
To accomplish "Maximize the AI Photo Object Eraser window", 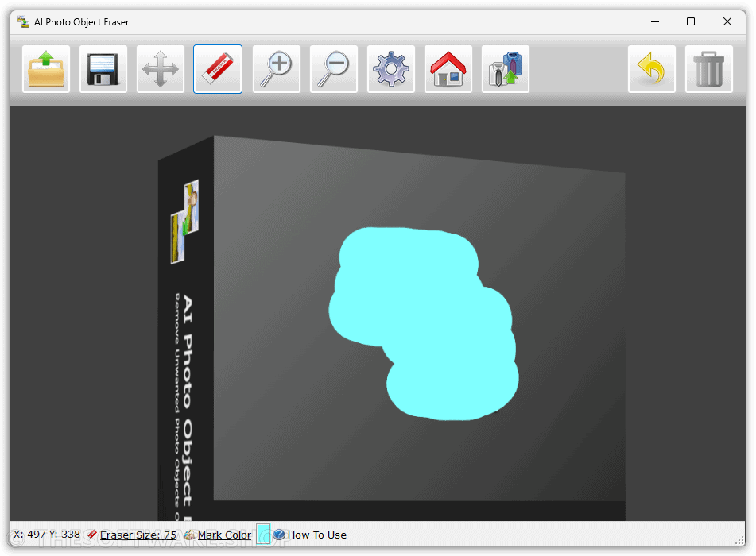I will [691, 21].
